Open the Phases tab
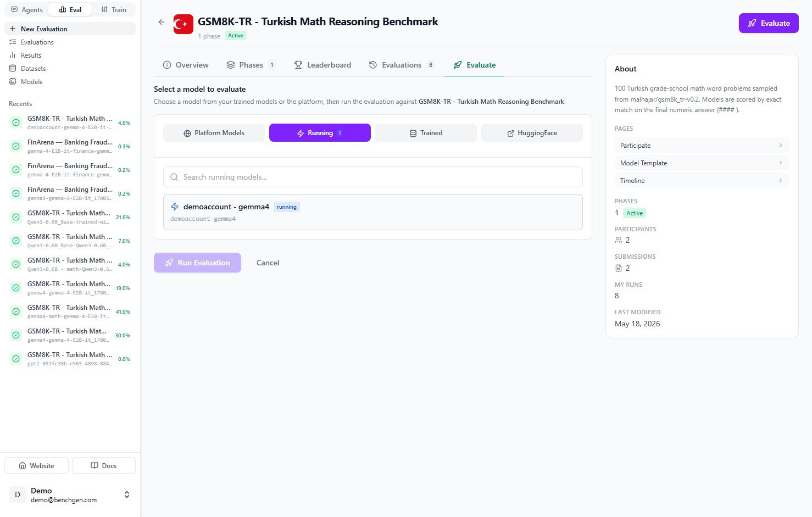The width and height of the screenshot is (812, 517). coord(251,65)
